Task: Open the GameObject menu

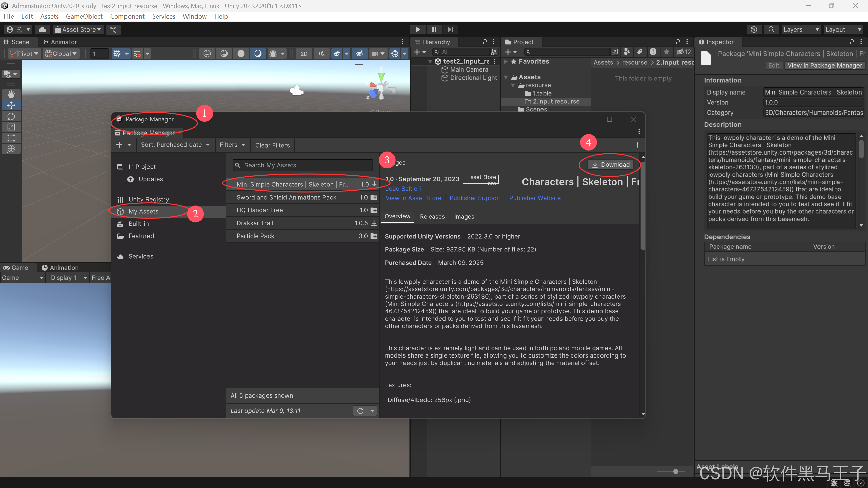Action: pos(84,16)
